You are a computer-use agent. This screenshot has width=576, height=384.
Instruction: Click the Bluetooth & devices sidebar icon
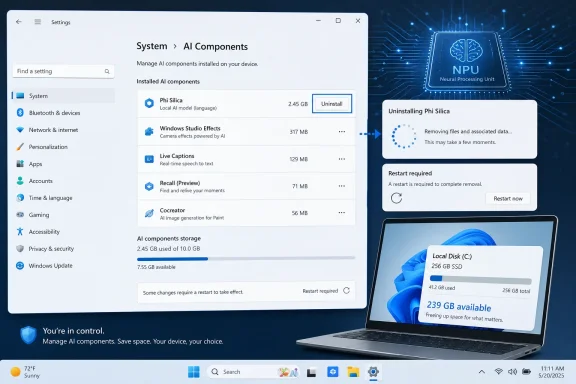click(20, 113)
